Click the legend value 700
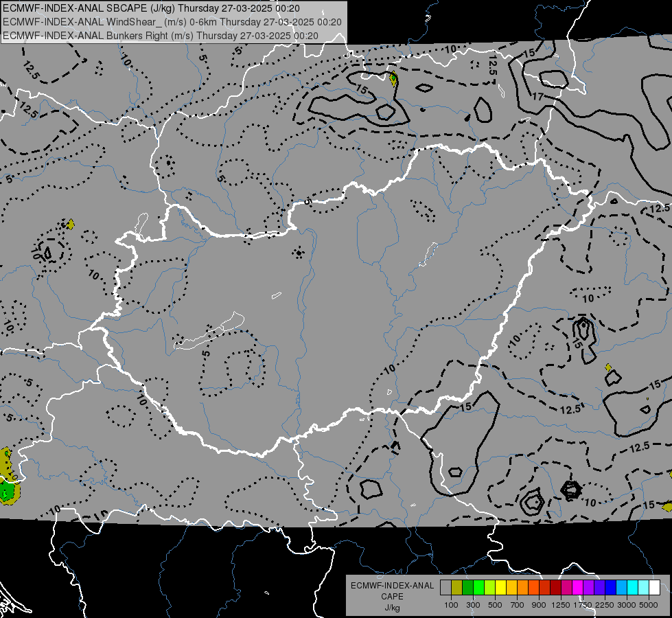The width and height of the screenshot is (672, 618). [x=518, y=605]
